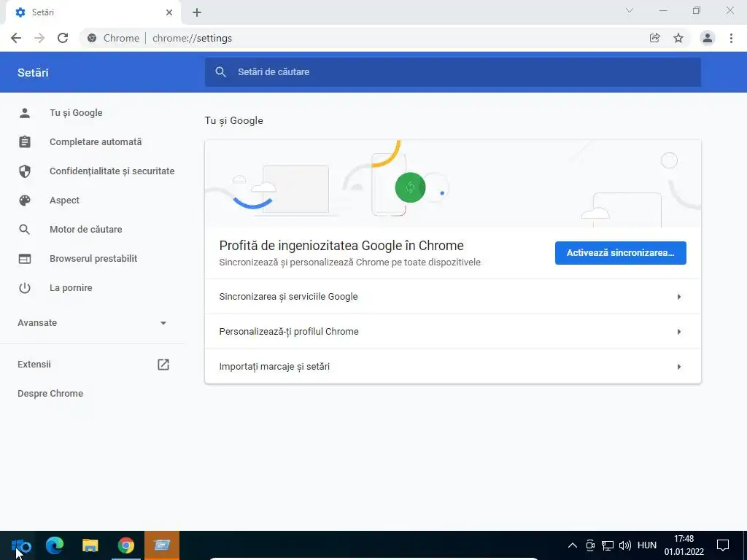Click the Chrome site info chip
This screenshot has height=560, width=747.
pyautogui.click(x=114, y=38)
